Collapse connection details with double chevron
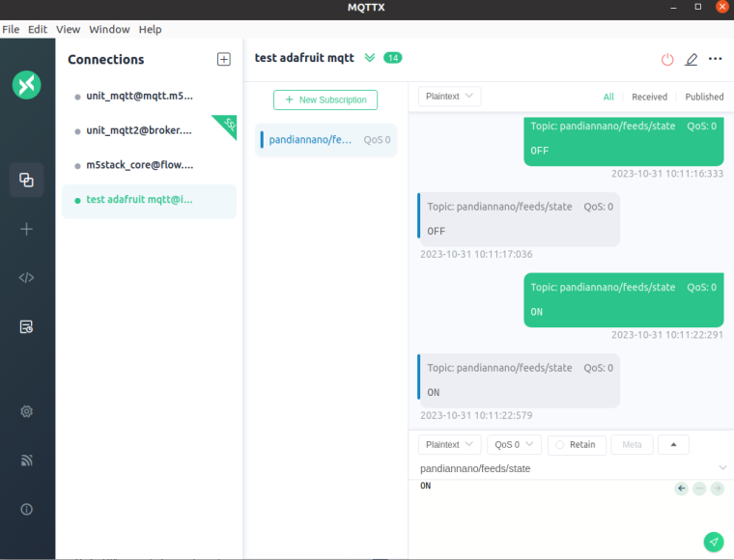 click(x=370, y=58)
